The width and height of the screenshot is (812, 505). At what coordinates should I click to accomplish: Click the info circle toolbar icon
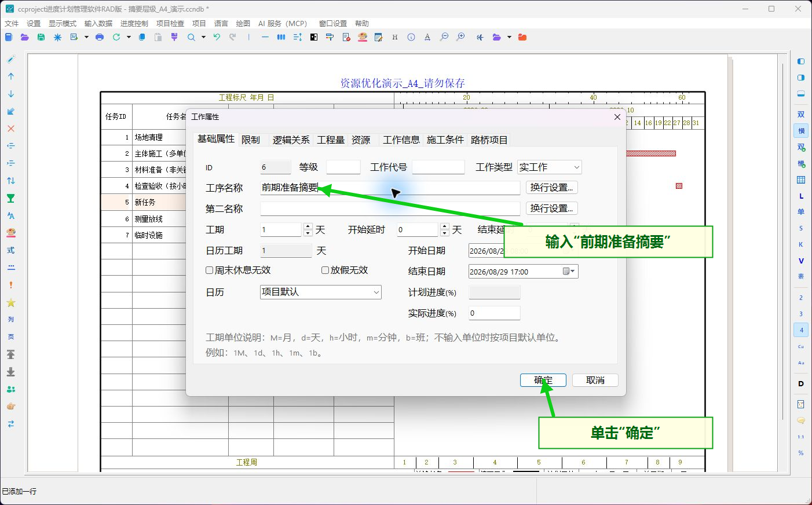click(x=411, y=37)
